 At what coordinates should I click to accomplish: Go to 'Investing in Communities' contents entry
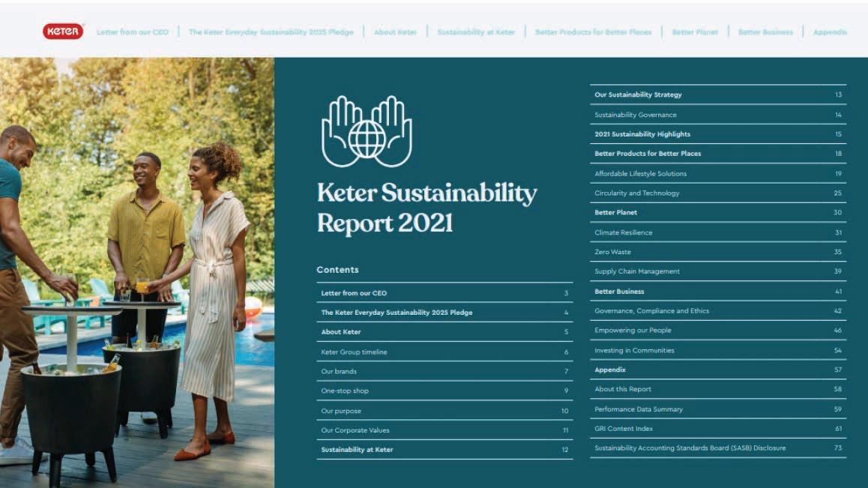[x=718, y=350]
